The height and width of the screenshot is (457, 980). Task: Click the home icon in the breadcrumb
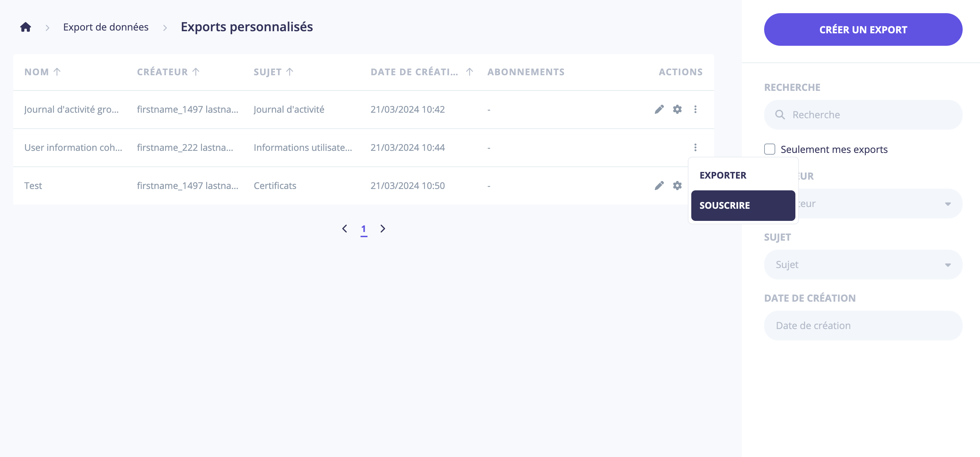pos(25,27)
